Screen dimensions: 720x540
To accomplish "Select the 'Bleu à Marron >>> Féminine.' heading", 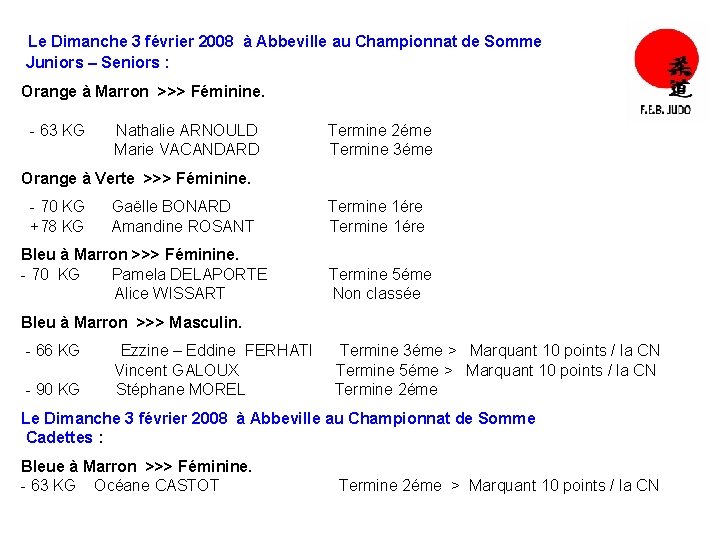I will tap(130, 255).
